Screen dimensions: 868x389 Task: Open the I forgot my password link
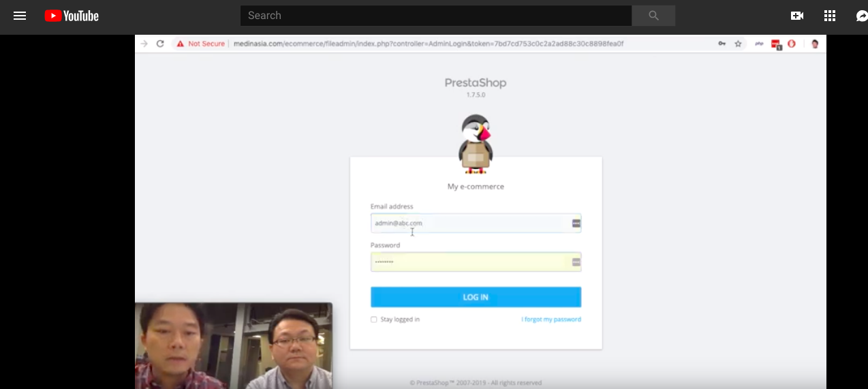551,320
